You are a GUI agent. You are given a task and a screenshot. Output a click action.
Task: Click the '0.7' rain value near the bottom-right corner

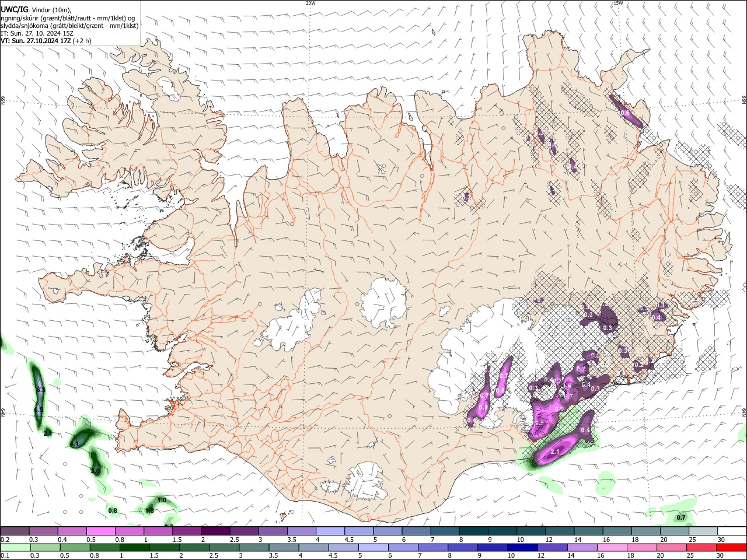tap(681, 518)
